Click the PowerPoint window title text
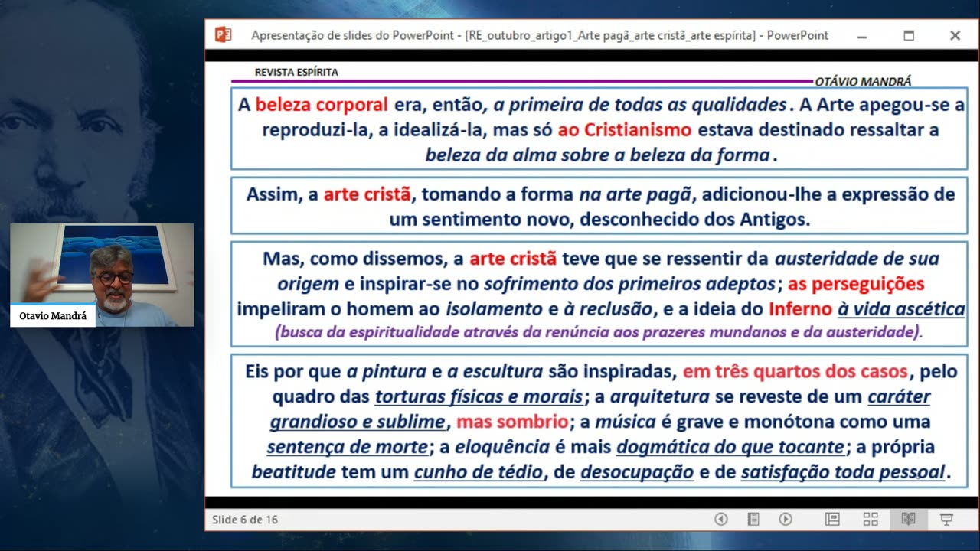980x551 pixels. (540, 35)
